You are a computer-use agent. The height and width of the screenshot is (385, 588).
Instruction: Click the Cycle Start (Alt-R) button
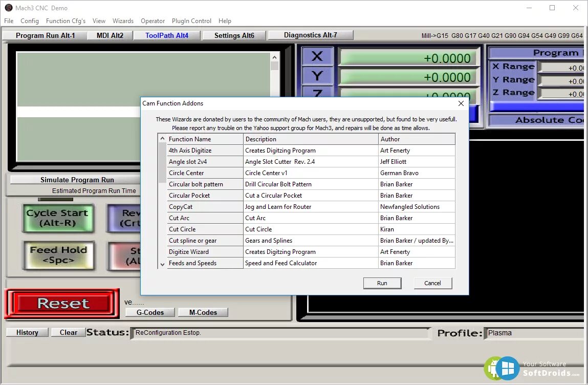pyautogui.click(x=58, y=218)
